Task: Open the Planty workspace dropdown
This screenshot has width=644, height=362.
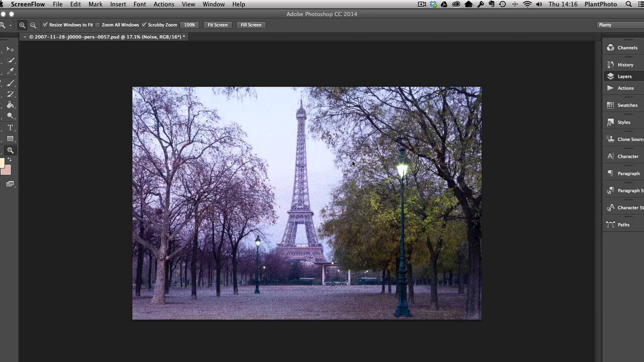Action: point(620,25)
